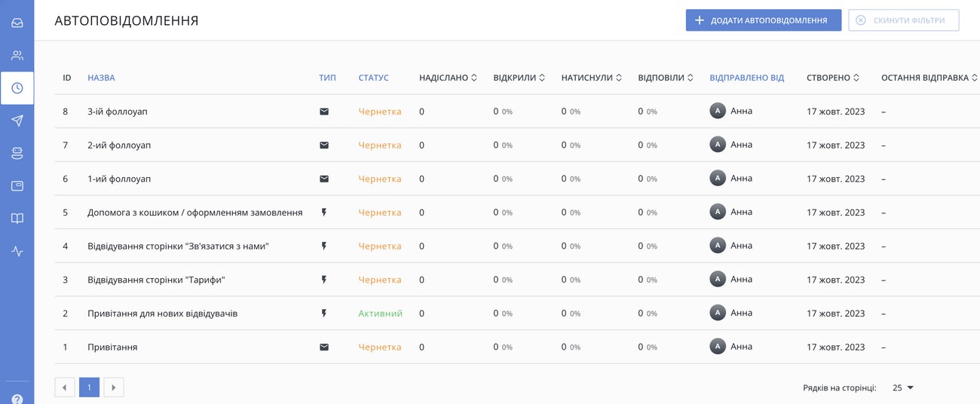Open the database stack sidebar icon
This screenshot has width=980, height=404.
coord(17,153)
